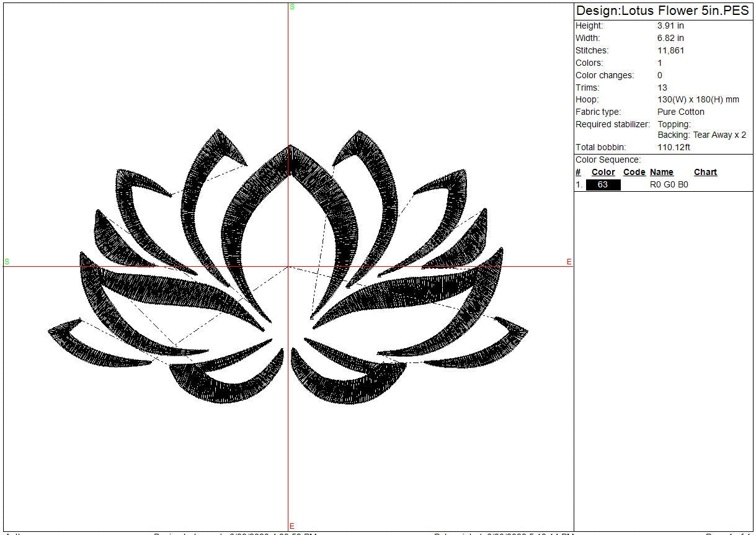Viewport: 756px width, 535px height.
Task: Click the Hoop size 130(W) x 180(H) mm
Action: tap(698, 99)
